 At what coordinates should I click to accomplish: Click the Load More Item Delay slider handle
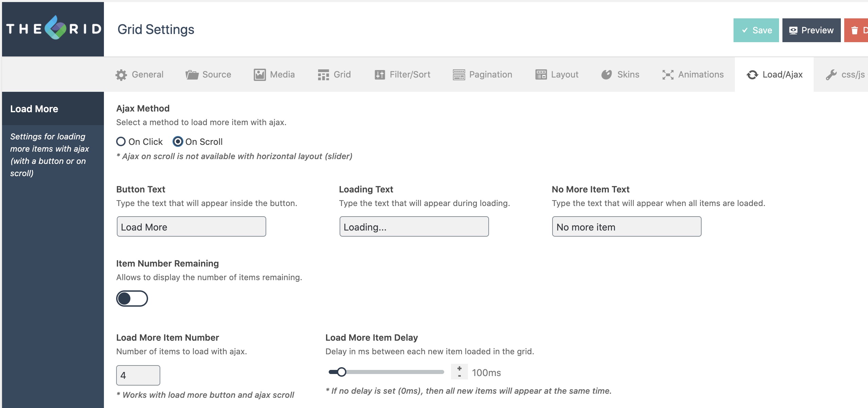click(x=342, y=372)
